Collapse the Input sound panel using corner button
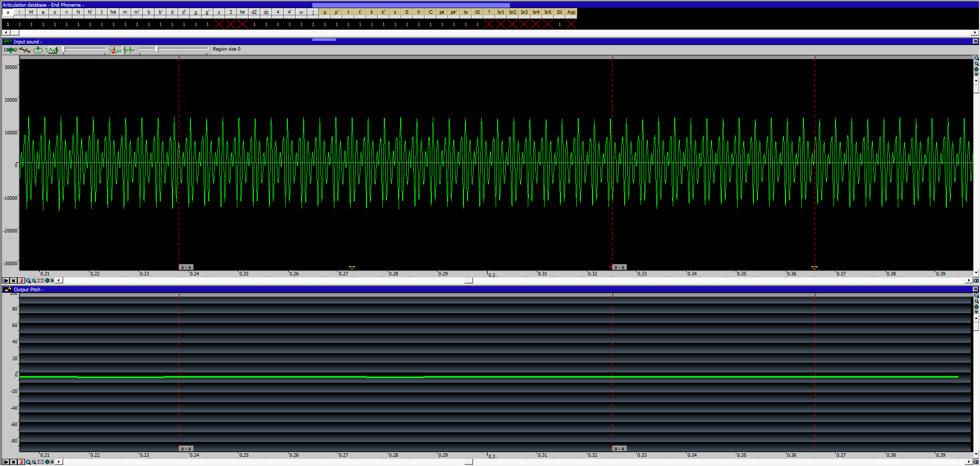Viewport: 980px width, 466px height. [975, 41]
